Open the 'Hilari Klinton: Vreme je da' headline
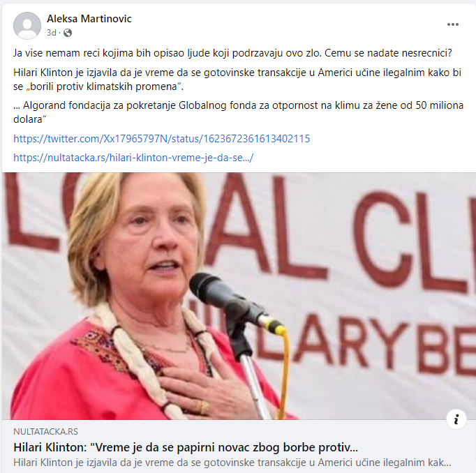This screenshot has height=473, width=476. [186, 447]
